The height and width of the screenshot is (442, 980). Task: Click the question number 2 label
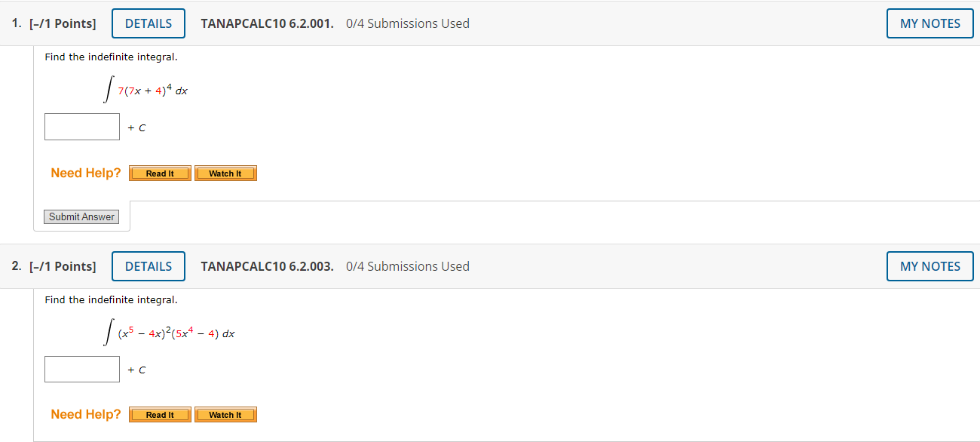point(14,266)
